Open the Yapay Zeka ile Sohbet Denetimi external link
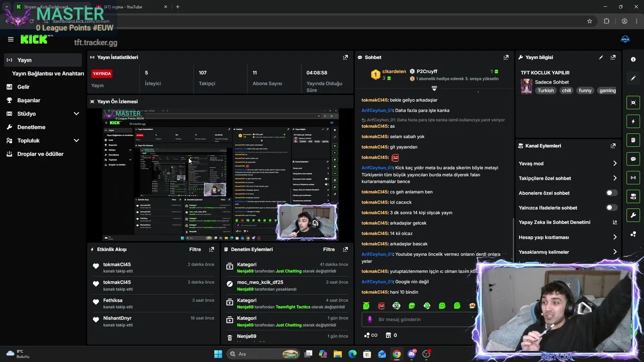Viewport: 644px width, 362px height. 614,222
